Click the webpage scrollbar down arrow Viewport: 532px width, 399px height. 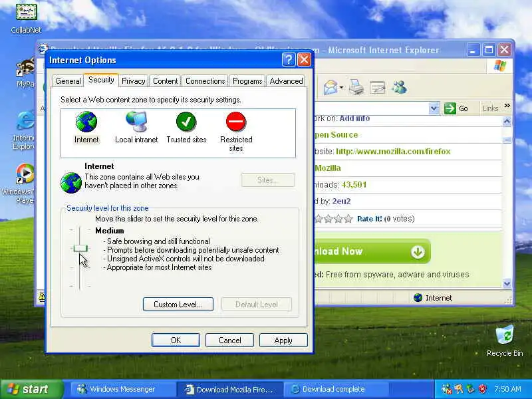507,283
